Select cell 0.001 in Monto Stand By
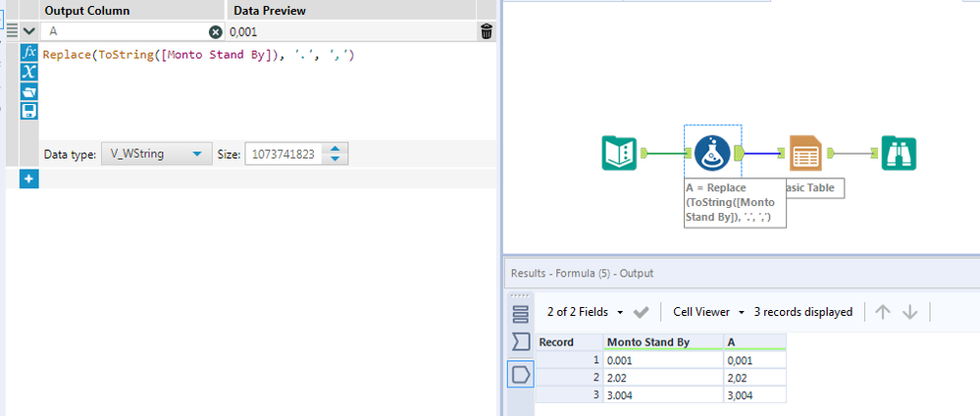Image resolution: width=980 pixels, height=416 pixels. [x=662, y=360]
